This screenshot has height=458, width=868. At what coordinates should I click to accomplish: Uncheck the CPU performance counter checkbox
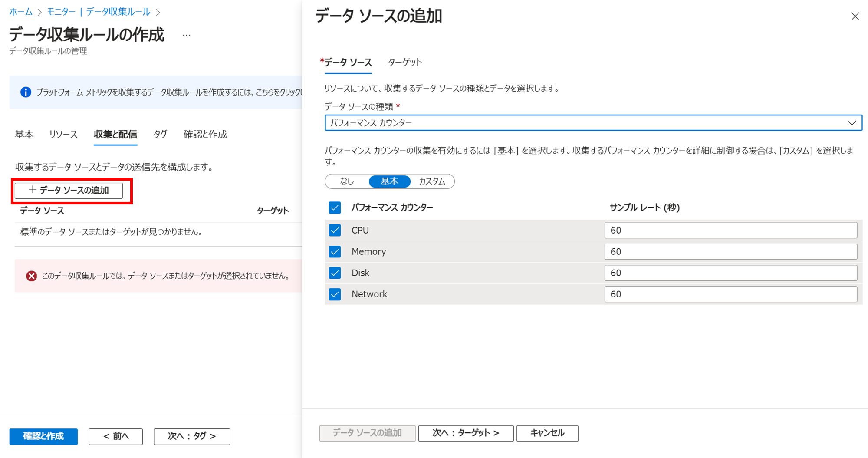(335, 230)
